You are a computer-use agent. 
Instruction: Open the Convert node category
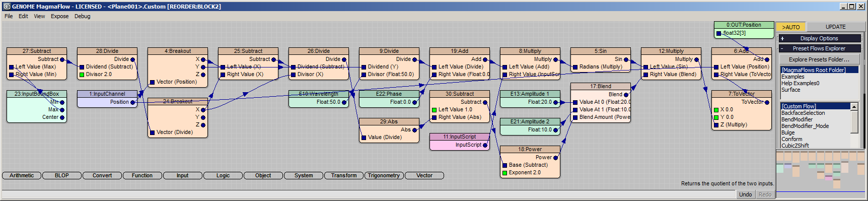coord(102,175)
